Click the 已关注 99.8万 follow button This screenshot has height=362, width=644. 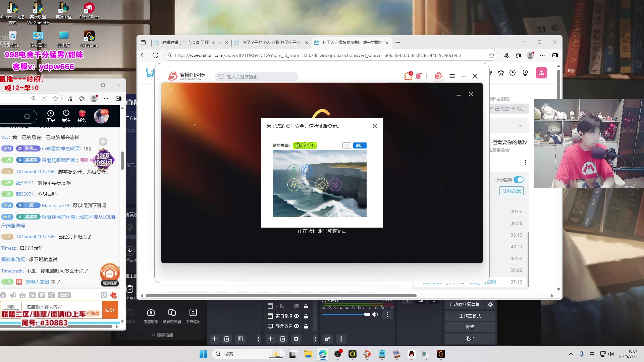pos(508,109)
